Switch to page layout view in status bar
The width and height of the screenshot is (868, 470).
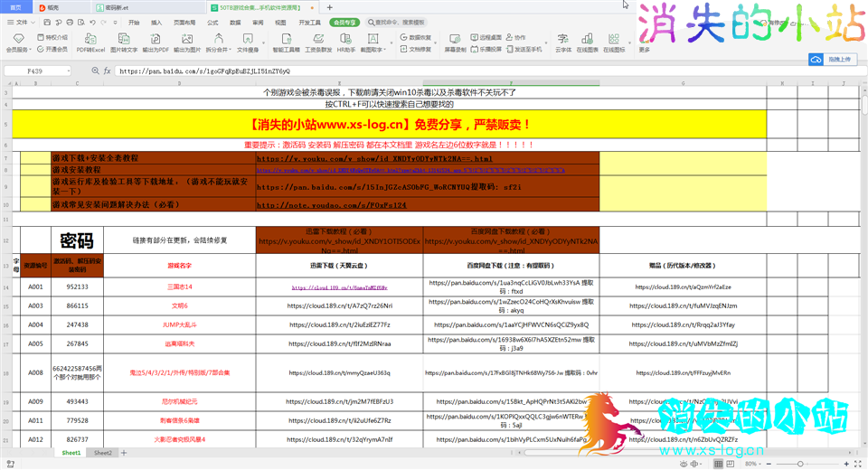pyautogui.click(x=731, y=464)
